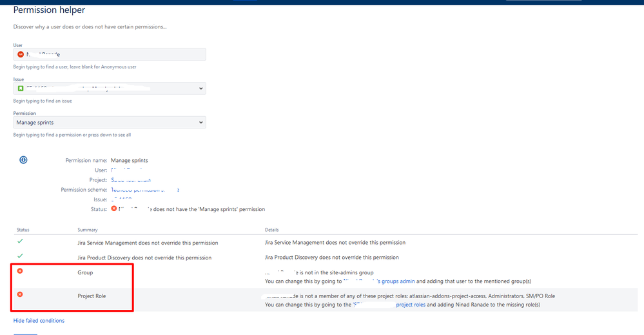Click the 'Manage sprints' permission field text
This screenshot has height=335, width=644.
35,123
